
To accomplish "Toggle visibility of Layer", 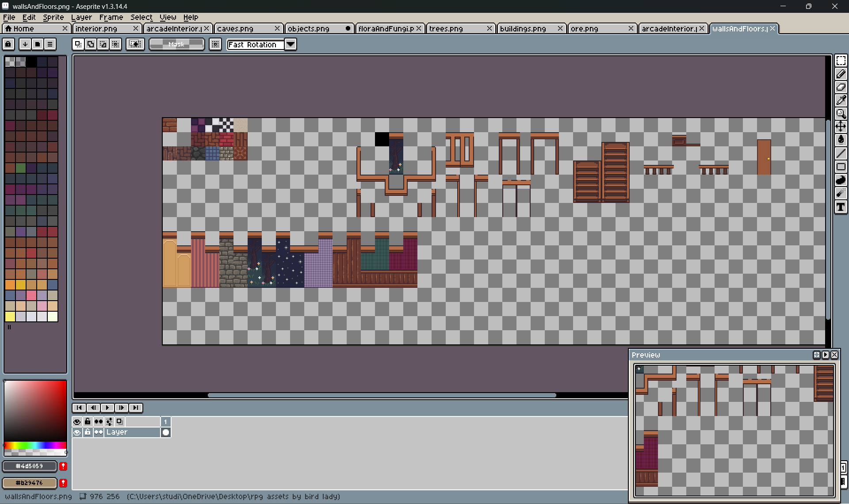I will [x=77, y=432].
